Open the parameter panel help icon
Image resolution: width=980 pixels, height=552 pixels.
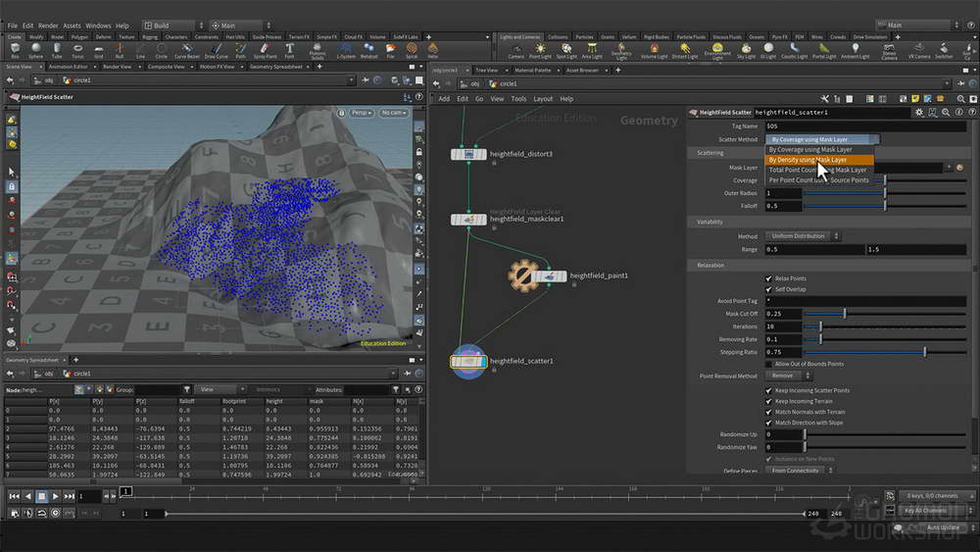pos(972,113)
